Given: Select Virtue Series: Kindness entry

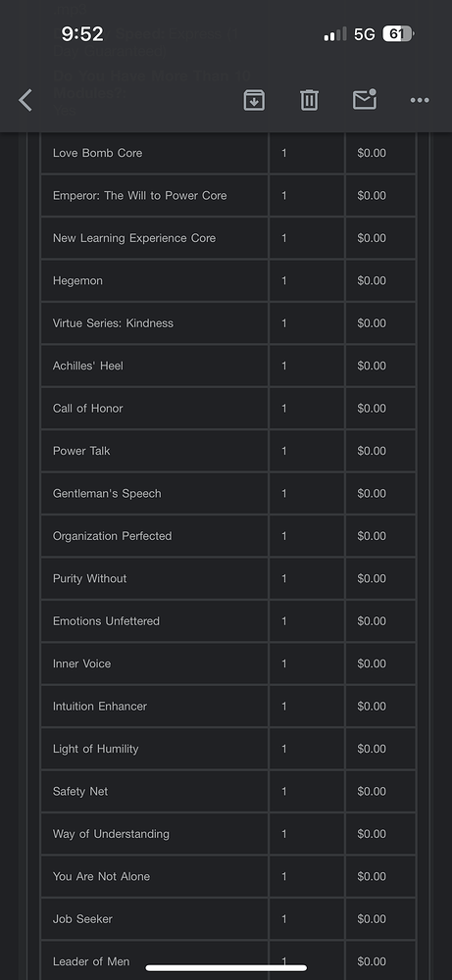Looking at the screenshot, I should (113, 323).
